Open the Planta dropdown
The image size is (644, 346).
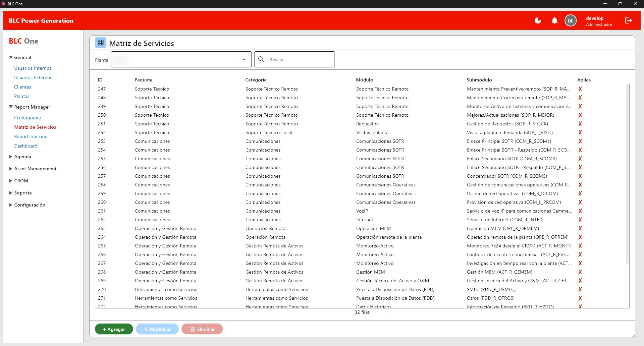coord(181,59)
